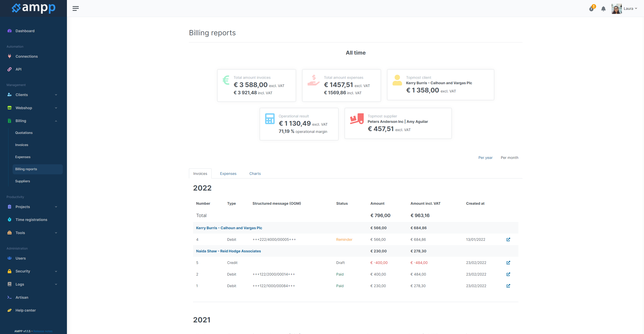Image resolution: width=644 pixels, height=334 pixels.
Task: Switch to the Expenses tab
Action: 228,174
